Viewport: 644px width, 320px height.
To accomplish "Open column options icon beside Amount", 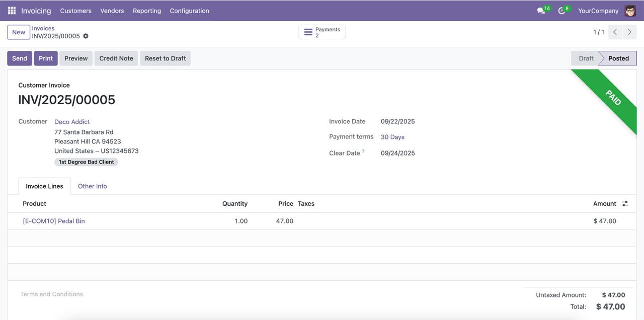I will point(625,204).
